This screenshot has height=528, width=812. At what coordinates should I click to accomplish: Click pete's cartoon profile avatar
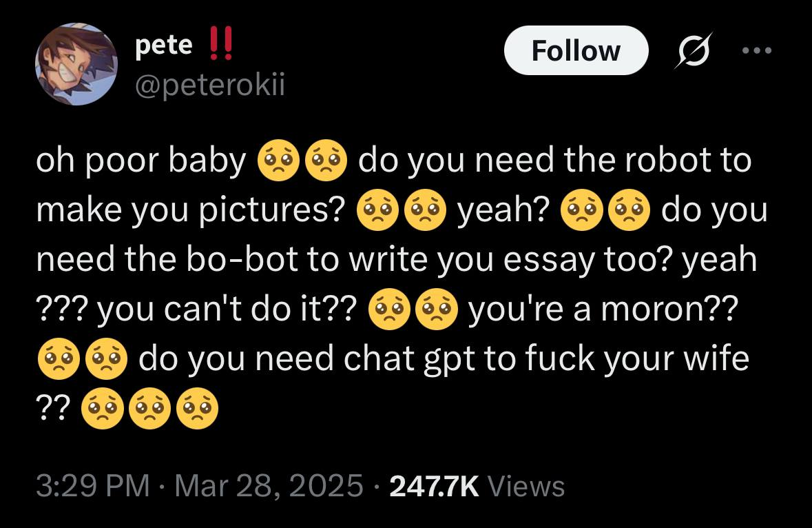(x=76, y=64)
